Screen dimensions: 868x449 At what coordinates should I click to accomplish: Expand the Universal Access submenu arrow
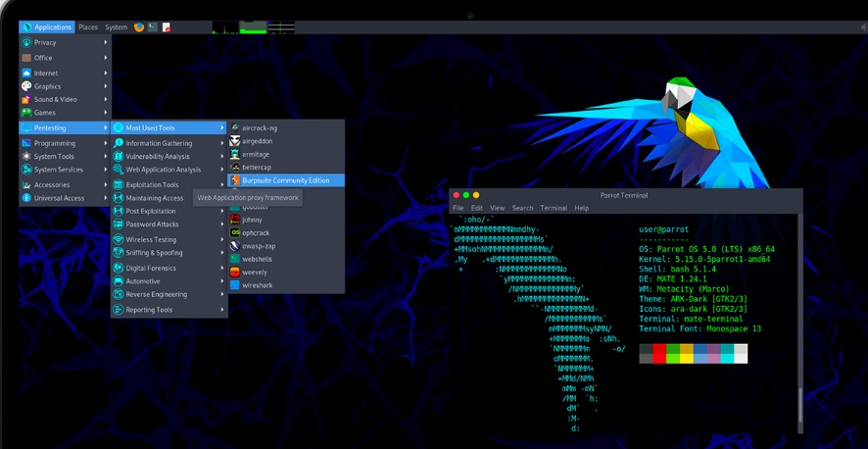click(105, 198)
